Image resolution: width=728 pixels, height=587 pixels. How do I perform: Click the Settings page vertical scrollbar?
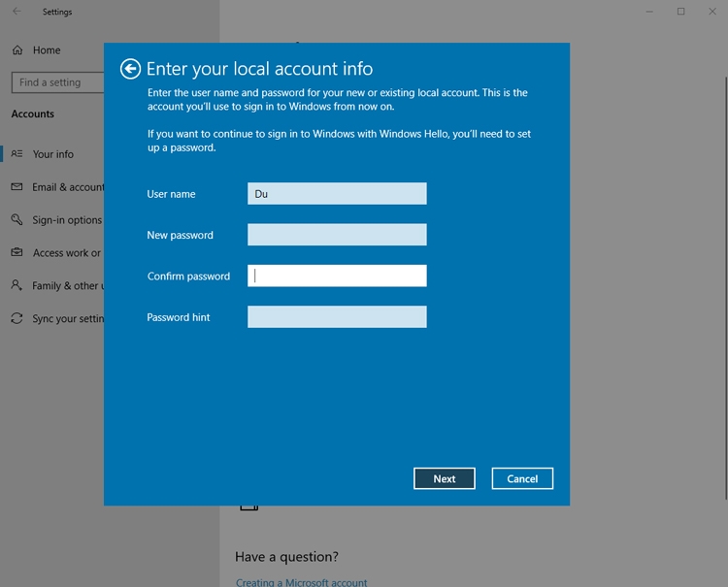click(726, 288)
